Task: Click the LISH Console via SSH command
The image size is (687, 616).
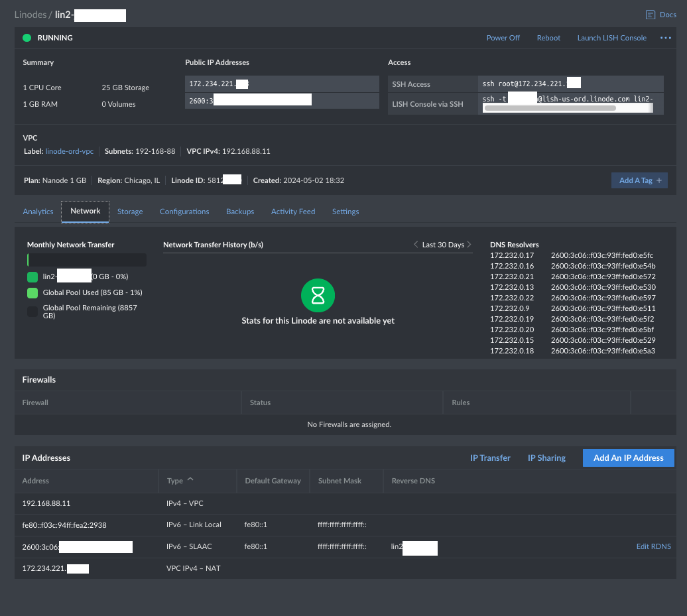Action: click(x=570, y=104)
